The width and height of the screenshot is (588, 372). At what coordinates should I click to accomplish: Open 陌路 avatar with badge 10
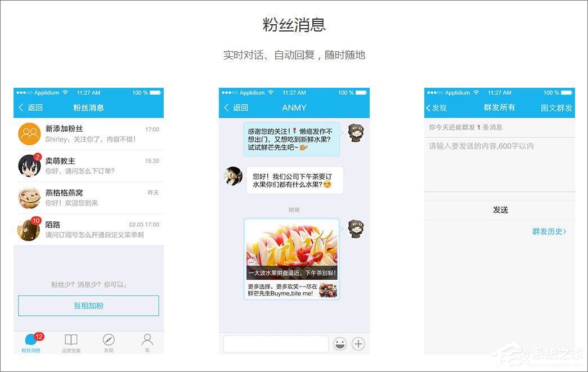point(29,229)
